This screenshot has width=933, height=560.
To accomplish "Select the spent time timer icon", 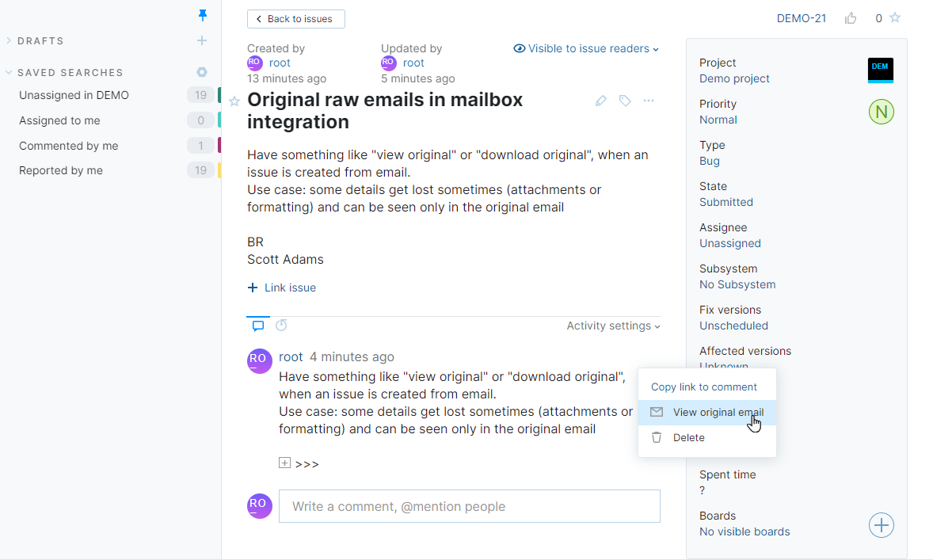I will tap(281, 325).
